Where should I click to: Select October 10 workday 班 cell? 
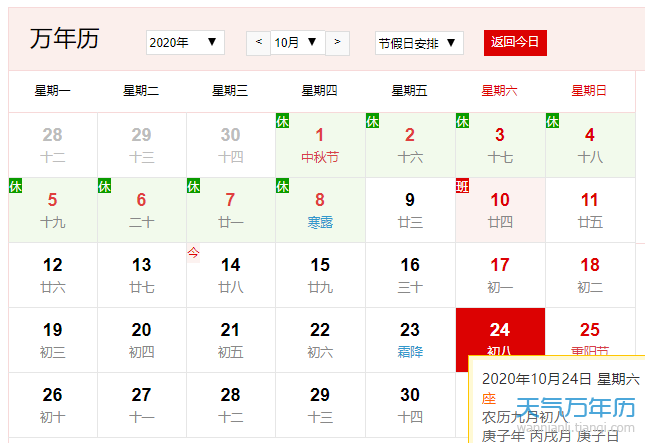coord(500,210)
